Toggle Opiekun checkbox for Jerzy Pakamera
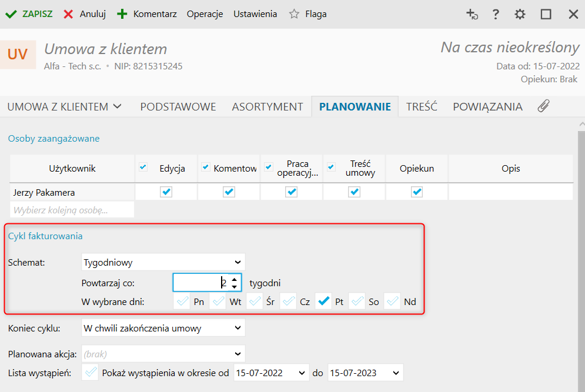 (417, 192)
